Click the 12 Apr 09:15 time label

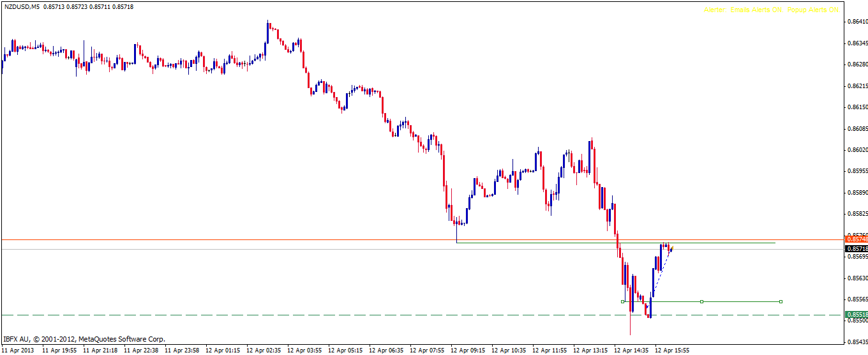tap(467, 351)
